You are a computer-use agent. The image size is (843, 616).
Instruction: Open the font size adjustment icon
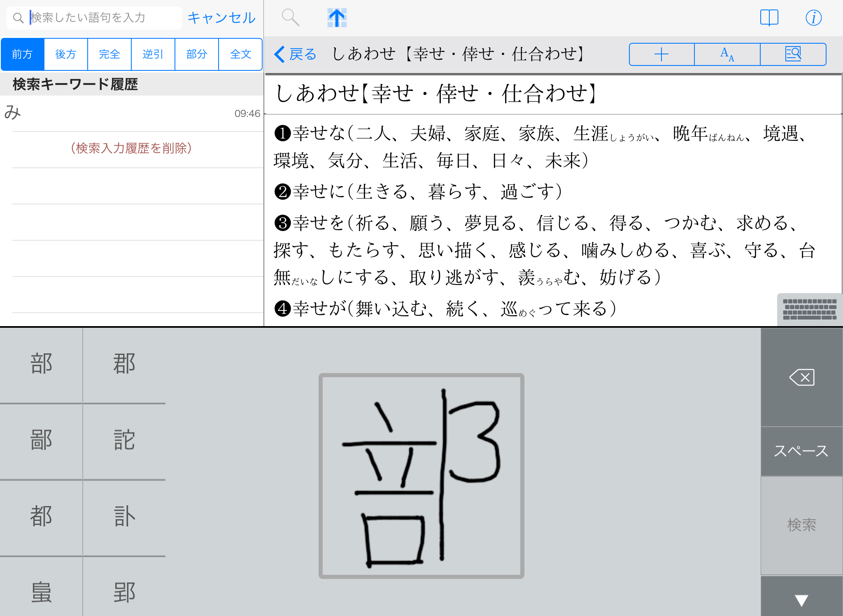[x=727, y=54]
